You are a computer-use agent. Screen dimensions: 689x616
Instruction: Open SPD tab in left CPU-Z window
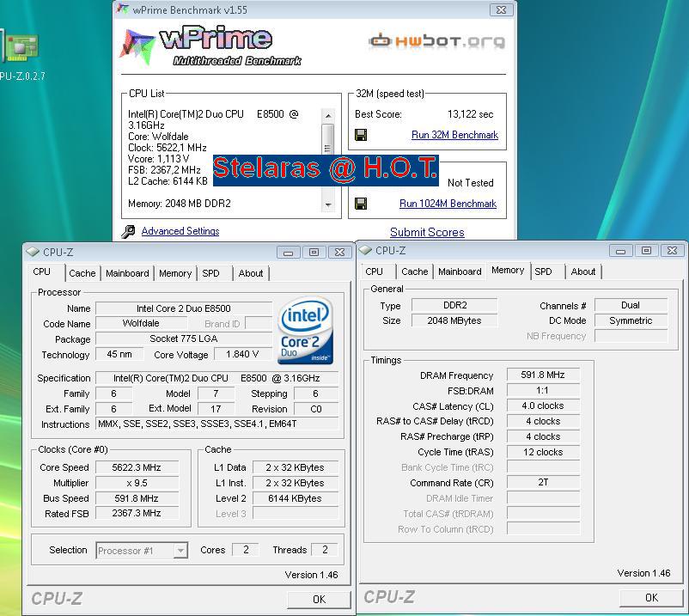pos(211,273)
